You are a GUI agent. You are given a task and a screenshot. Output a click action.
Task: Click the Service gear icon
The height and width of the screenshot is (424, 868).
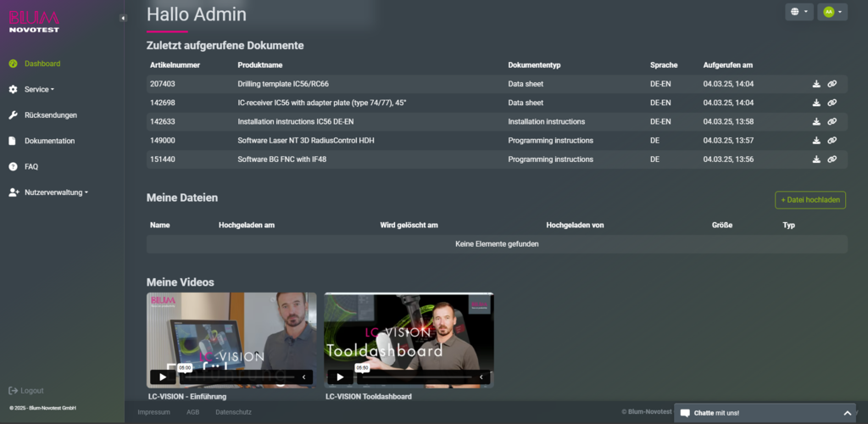(14, 89)
